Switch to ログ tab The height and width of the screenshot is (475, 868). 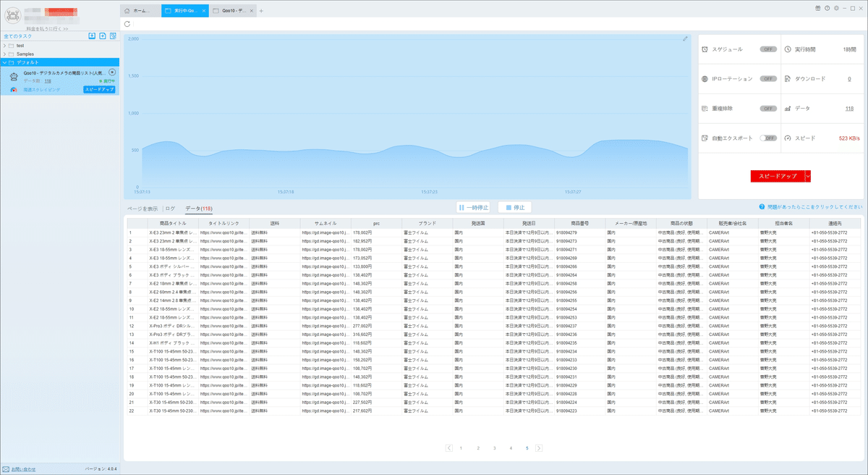click(x=171, y=209)
